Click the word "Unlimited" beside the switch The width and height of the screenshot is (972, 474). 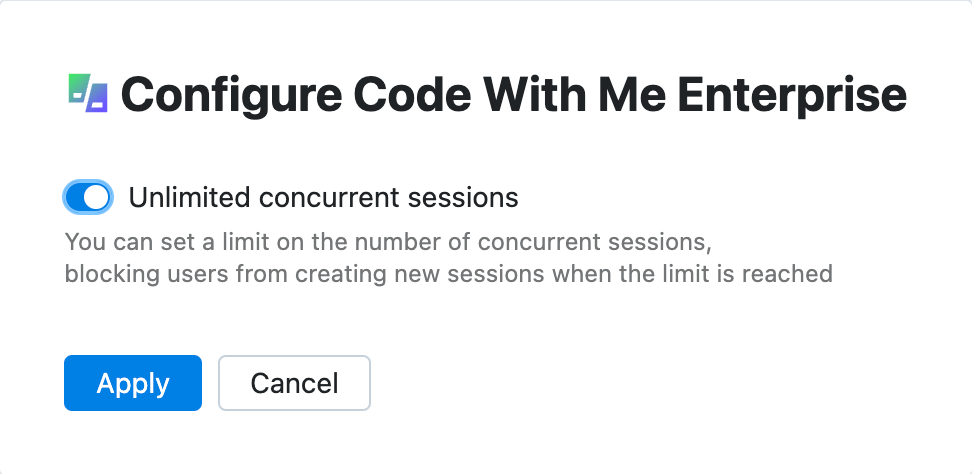coord(188,198)
